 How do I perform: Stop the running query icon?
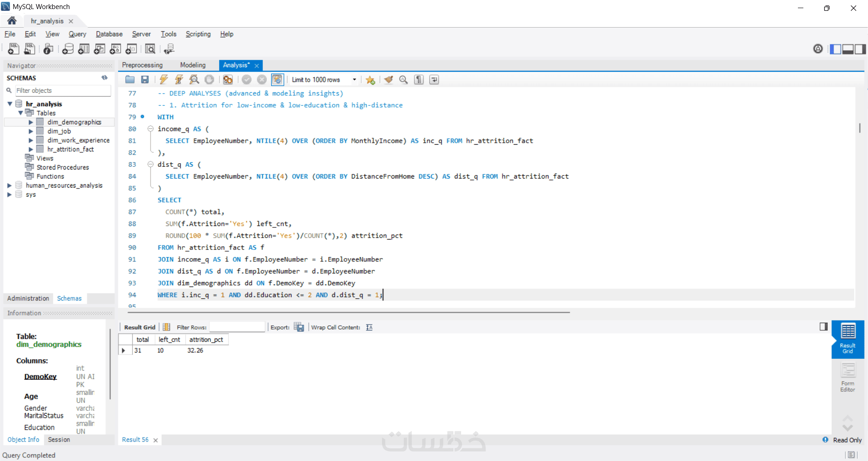[x=209, y=80]
